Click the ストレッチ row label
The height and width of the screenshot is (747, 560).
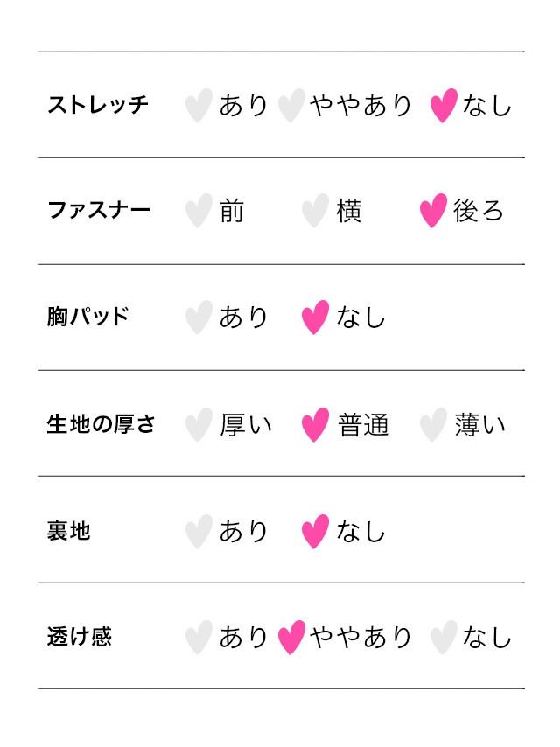[98, 106]
